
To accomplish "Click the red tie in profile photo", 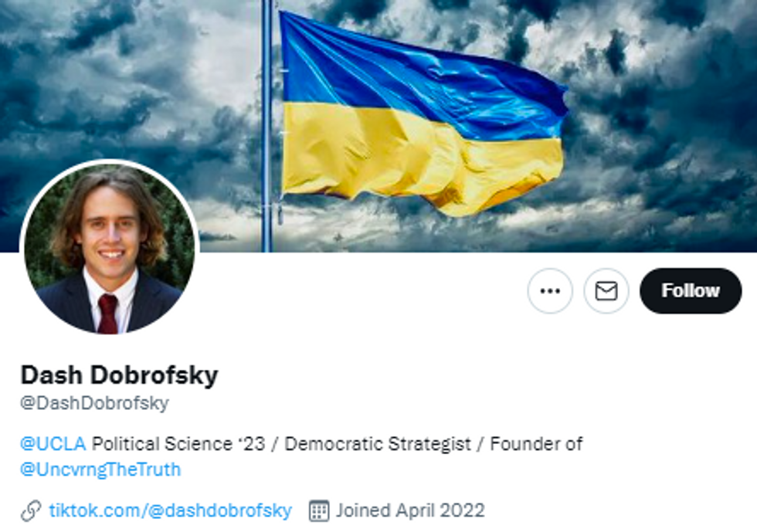I will click(x=107, y=313).
